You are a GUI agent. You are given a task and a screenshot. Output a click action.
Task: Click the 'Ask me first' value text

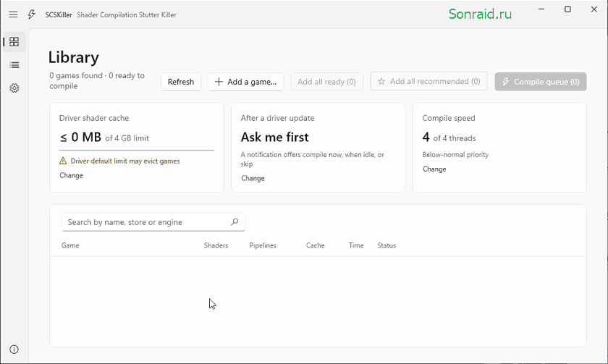[x=274, y=137]
